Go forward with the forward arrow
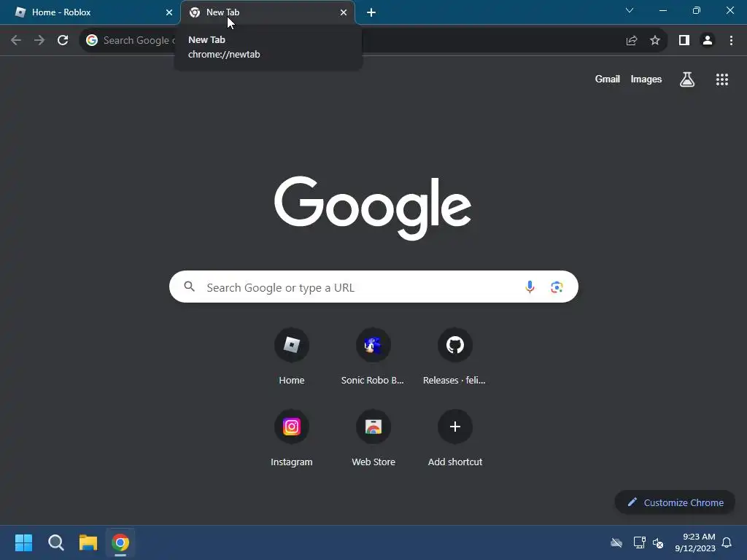The height and width of the screenshot is (560, 747). pyautogui.click(x=39, y=40)
